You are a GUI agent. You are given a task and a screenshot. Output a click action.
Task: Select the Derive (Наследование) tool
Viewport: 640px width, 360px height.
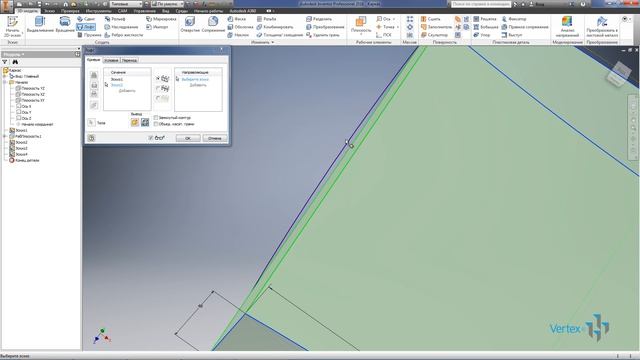[121, 27]
